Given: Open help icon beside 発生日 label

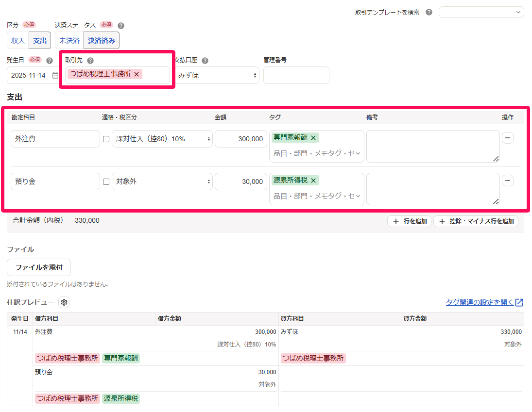Looking at the screenshot, I should click(50, 61).
